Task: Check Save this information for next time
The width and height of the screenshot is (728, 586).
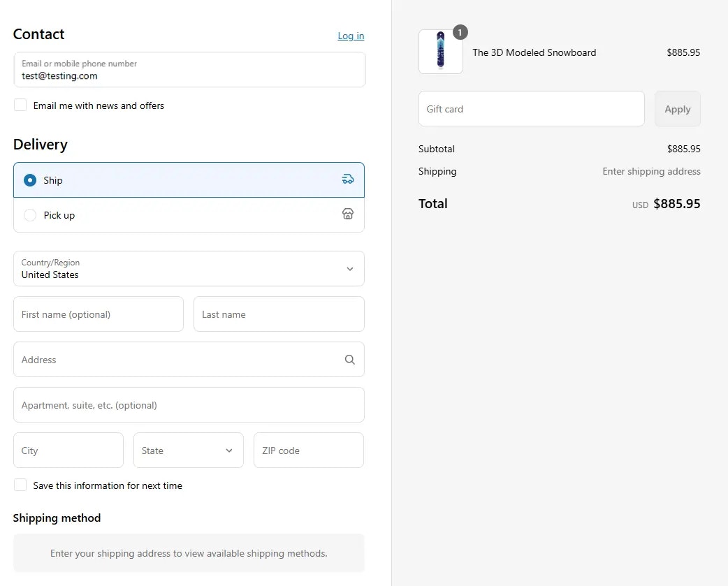Action: (20, 485)
